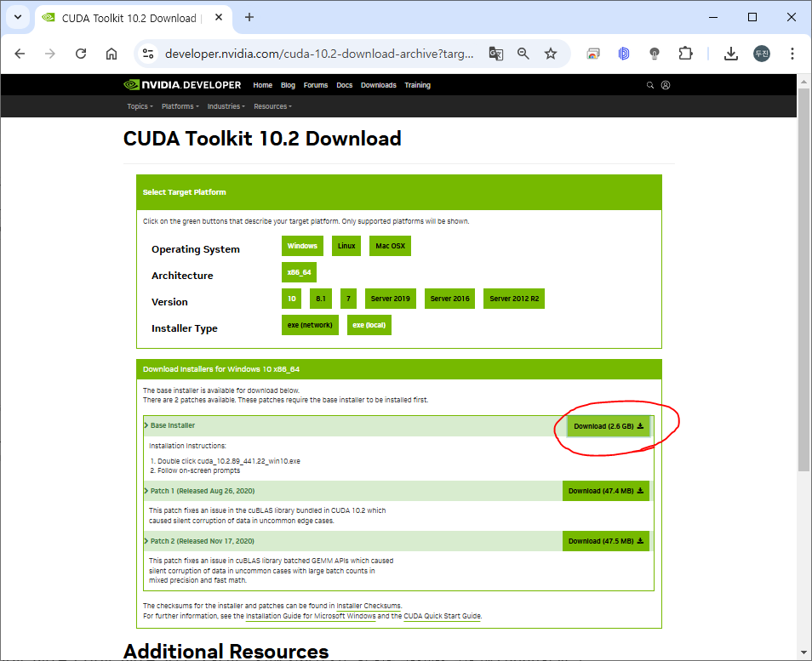This screenshot has height=661, width=812.
Task: Click the page vertical scrollbar thumb
Action: pos(803,280)
